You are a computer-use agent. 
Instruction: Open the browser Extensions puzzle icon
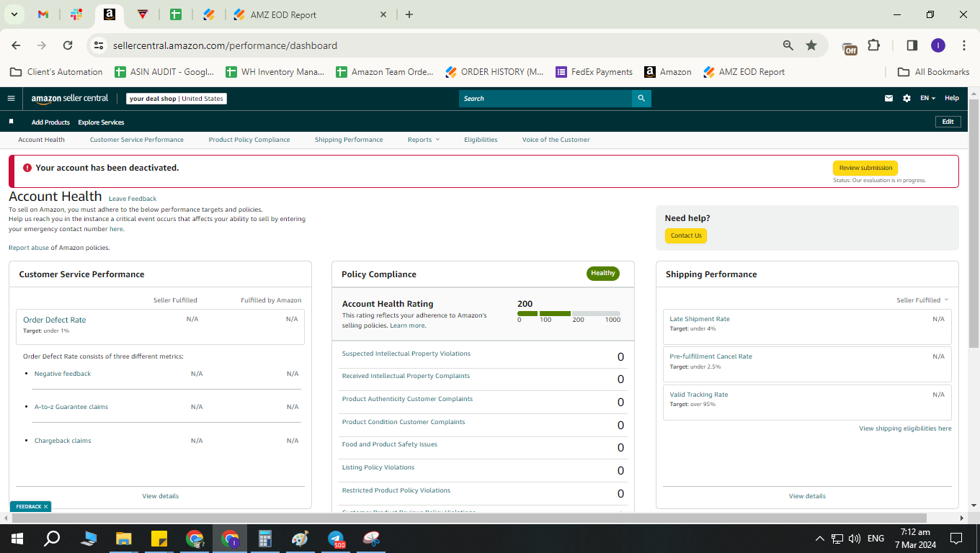point(873,45)
